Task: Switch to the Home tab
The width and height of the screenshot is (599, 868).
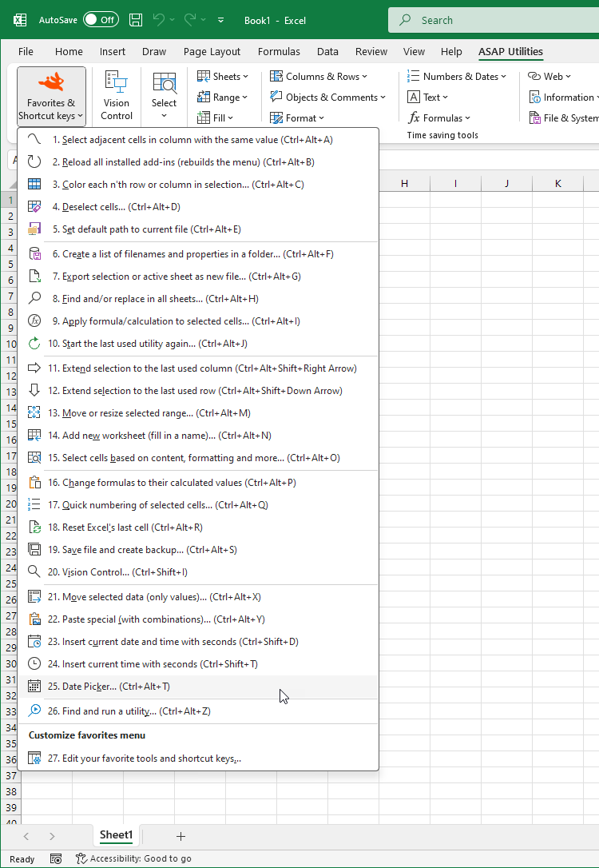Action: point(69,51)
